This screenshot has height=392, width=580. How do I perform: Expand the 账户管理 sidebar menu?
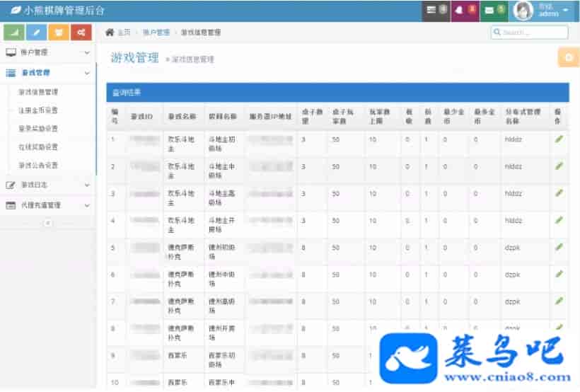coord(47,52)
